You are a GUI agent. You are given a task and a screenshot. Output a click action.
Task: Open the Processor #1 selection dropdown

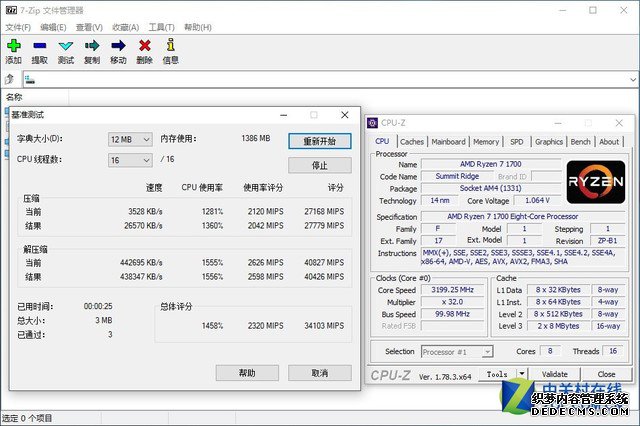click(x=457, y=351)
